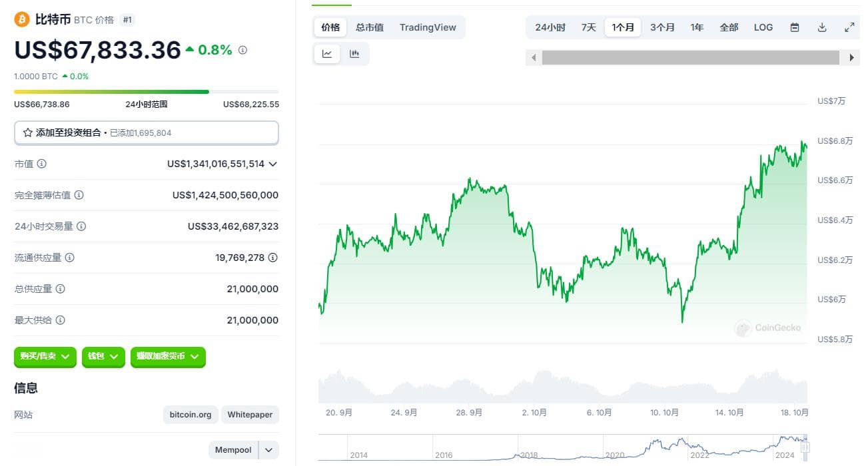The width and height of the screenshot is (868, 466).
Task: Expand chart to fullscreen
Action: pyautogui.click(x=849, y=27)
